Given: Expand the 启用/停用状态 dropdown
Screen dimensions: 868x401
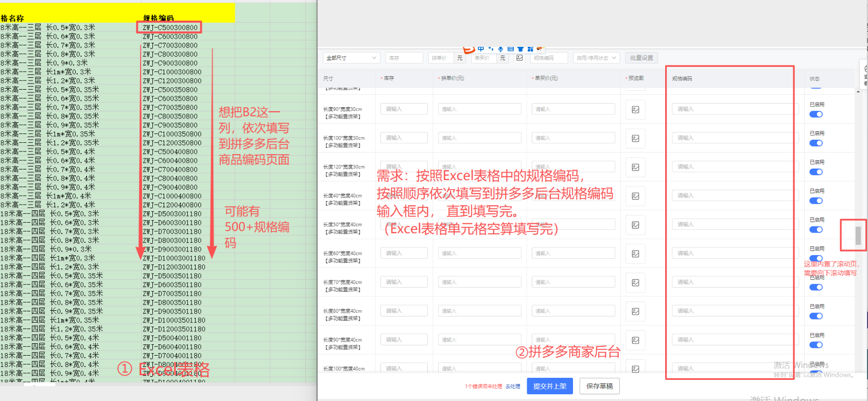Looking at the screenshot, I should [596, 58].
